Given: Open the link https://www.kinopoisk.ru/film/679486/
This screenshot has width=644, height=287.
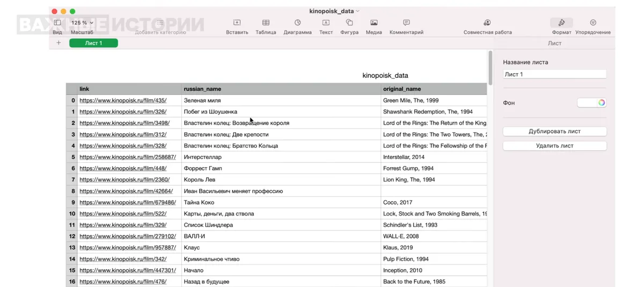Looking at the screenshot, I should [x=128, y=203].
